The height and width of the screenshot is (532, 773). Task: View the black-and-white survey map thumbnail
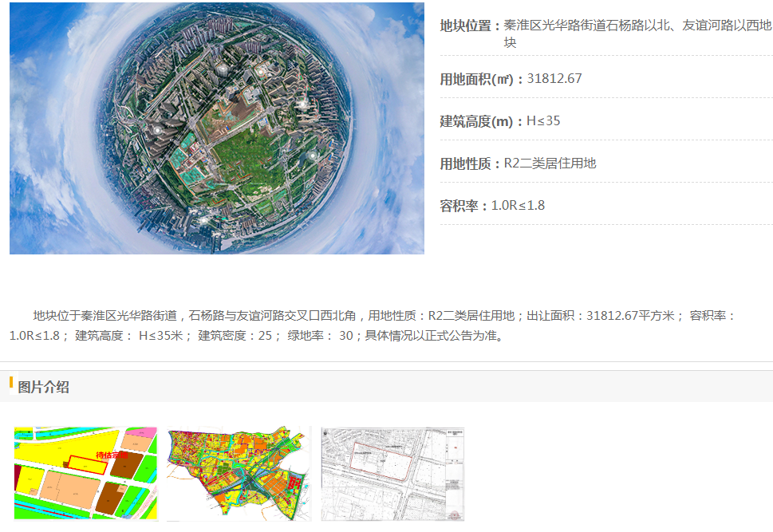click(x=392, y=474)
